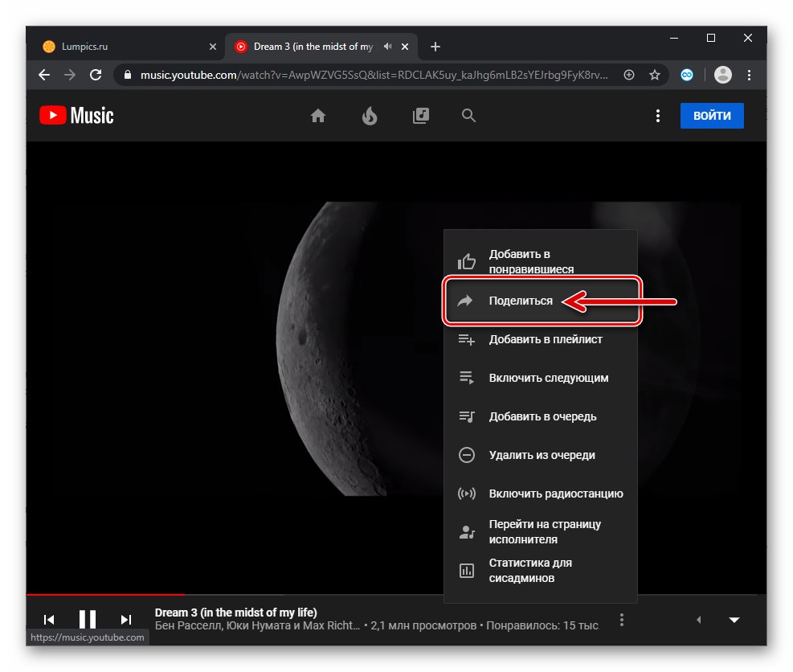This screenshot has width=793, height=672.
Task: Select Поделиться in the menu
Action: (540, 301)
